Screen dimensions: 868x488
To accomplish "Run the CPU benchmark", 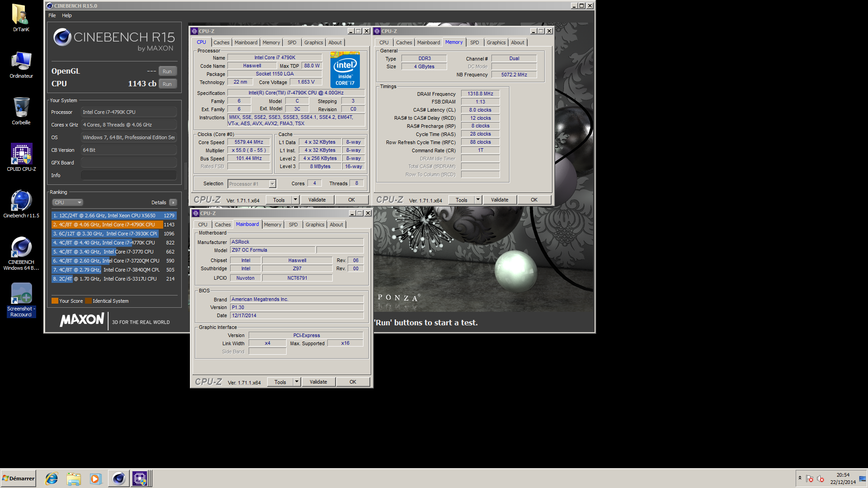I will (167, 84).
